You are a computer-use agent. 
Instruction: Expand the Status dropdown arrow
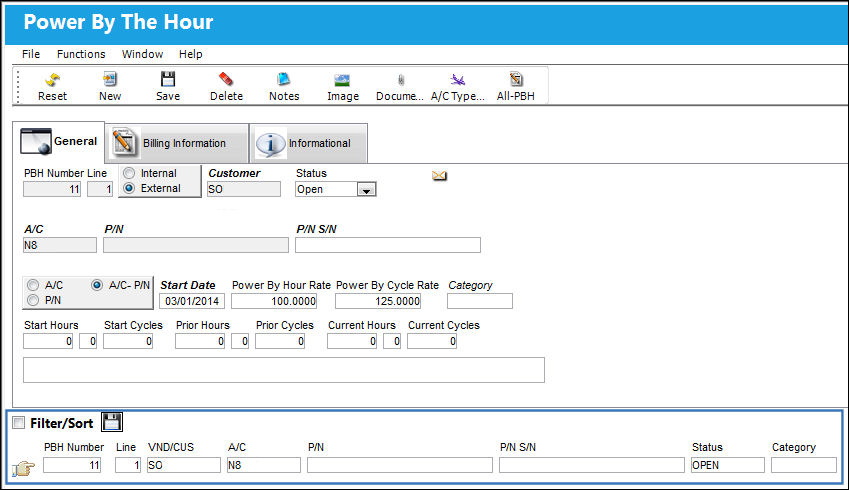coord(366,190)
